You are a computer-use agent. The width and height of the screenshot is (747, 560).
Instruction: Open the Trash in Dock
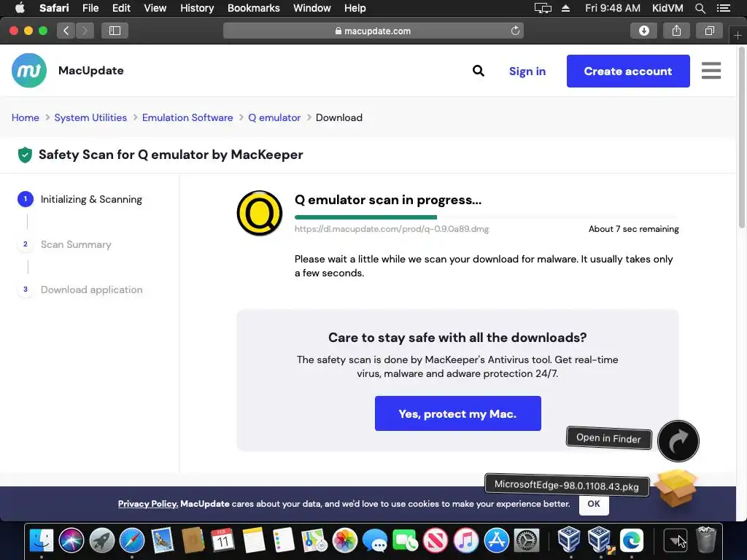tap(705, 540)
